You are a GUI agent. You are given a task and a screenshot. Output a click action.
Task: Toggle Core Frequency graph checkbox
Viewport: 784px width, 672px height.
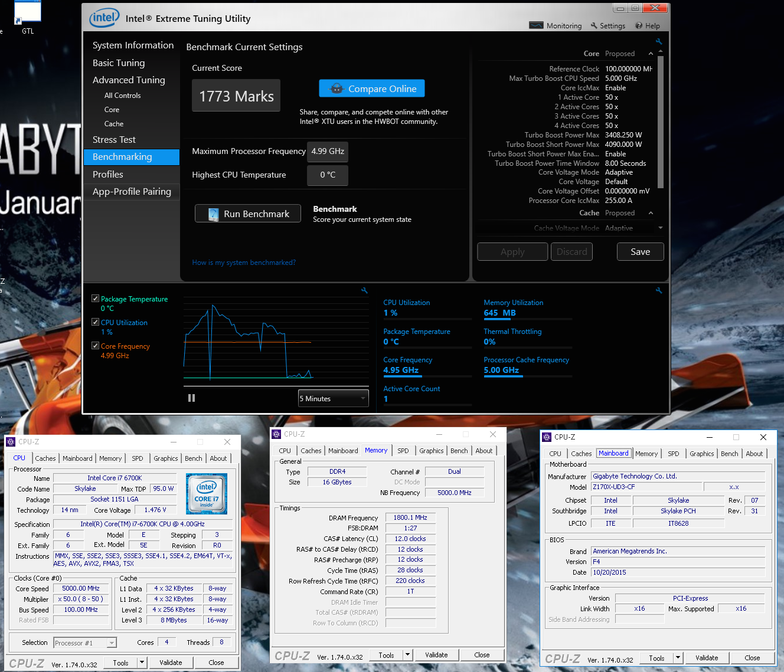point(95,346)
